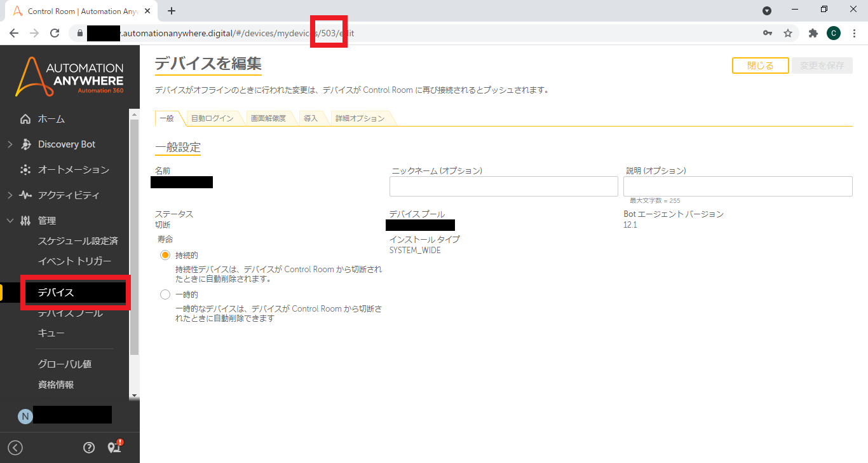Open Home via house icon
868x463 pixels.
pyautogui.click(x=25, y=119)
